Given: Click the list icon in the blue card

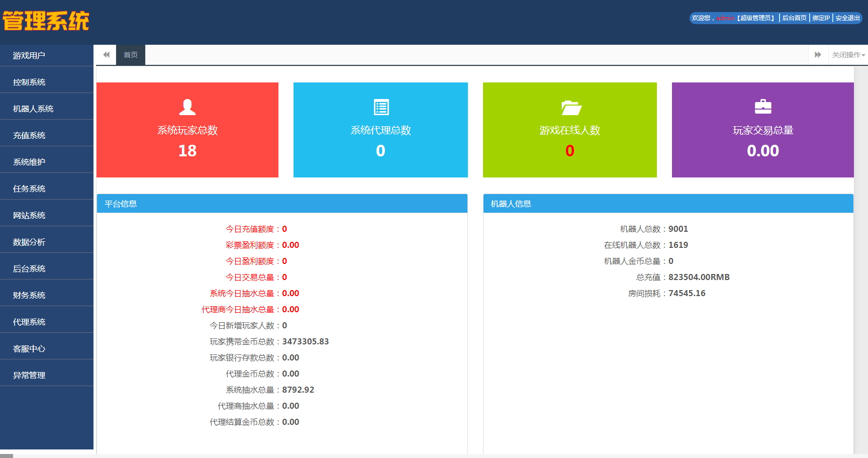Looking at the screenshot, I should (381, 107).
